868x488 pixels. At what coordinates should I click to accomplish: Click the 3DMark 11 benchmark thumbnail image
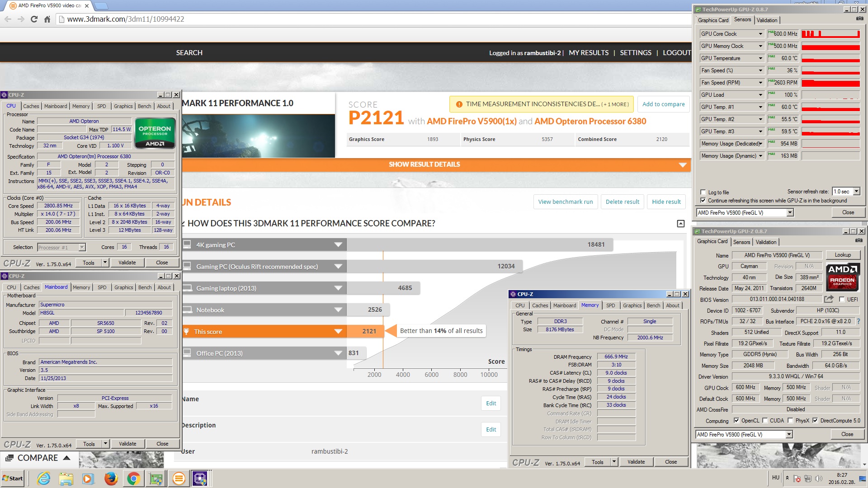(x=258, y=136)
